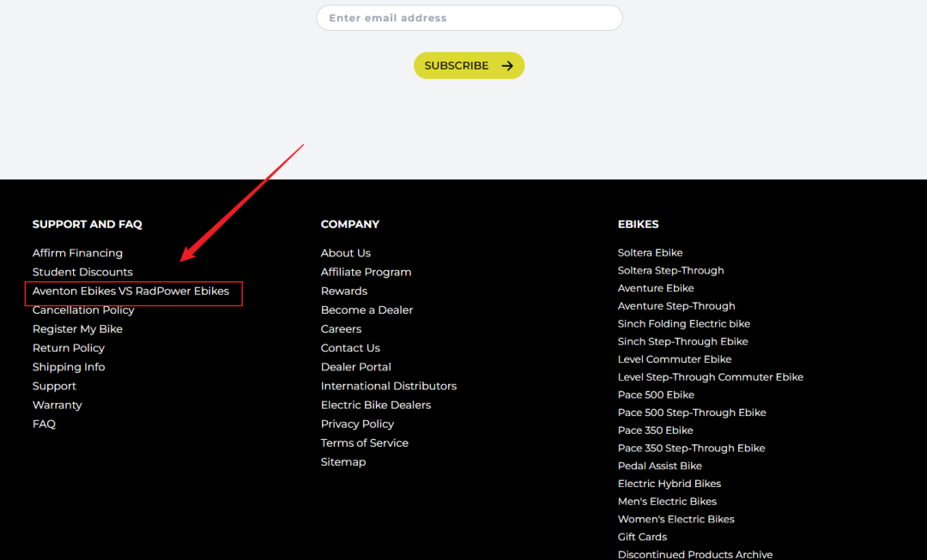View the Aventure Ebike page
Viewport: 927px width, 560px height.
point(657,287)
